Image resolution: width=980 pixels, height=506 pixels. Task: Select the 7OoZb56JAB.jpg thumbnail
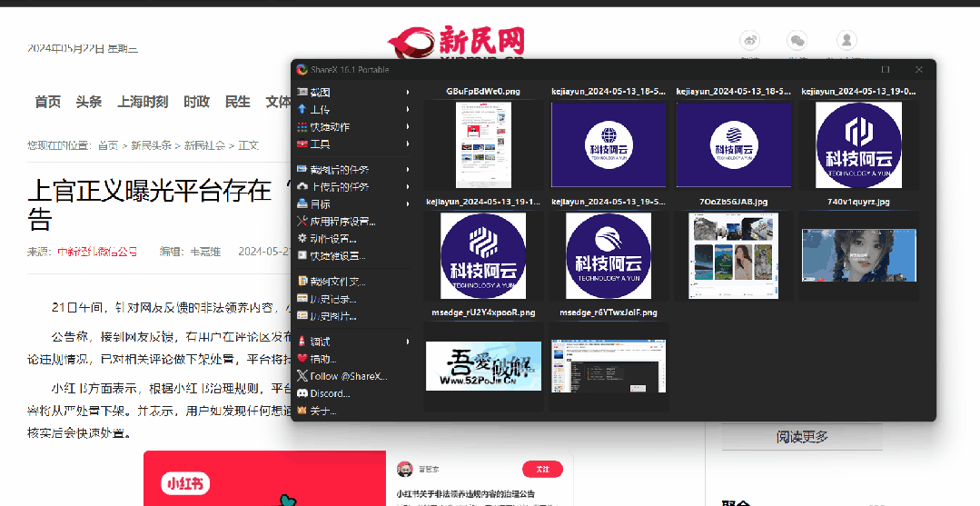click(x=734, y=256)
